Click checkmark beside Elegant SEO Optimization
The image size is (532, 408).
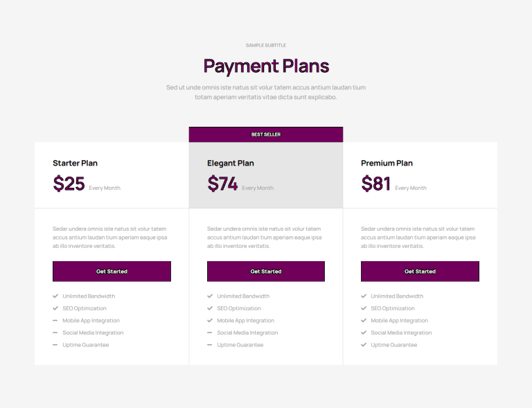[x=210, y=308]
